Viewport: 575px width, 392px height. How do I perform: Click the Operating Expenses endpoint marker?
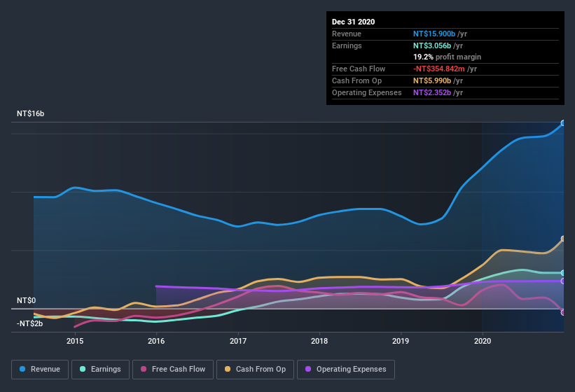pyautogui.click(x=563, y=281)
